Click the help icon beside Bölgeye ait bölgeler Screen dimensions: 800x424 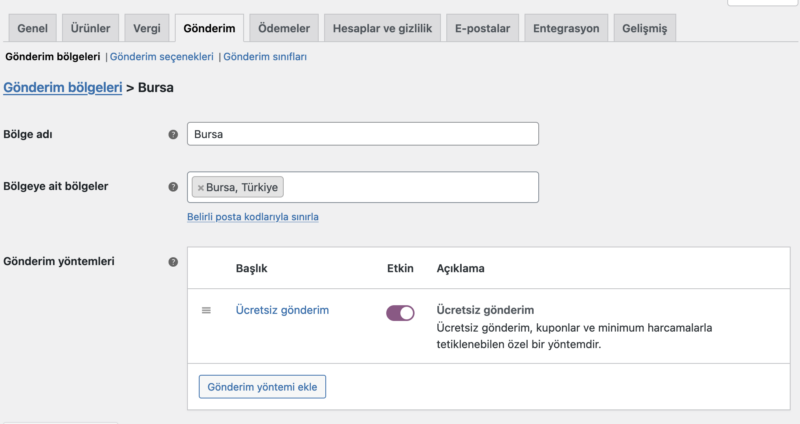coord(173,187)
